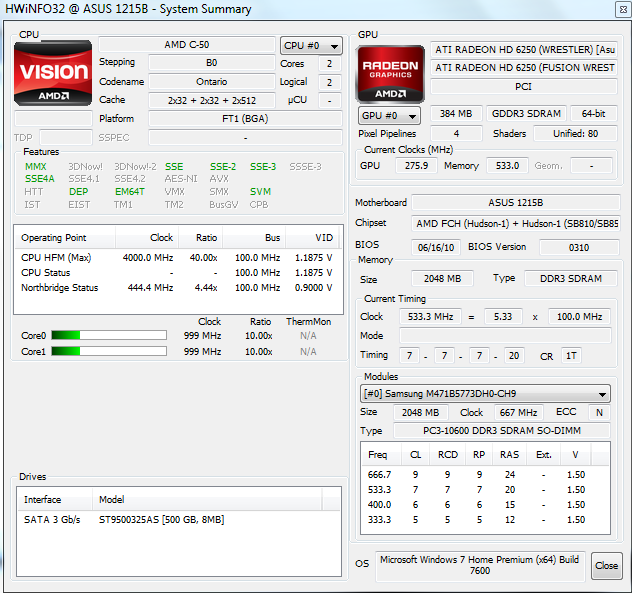
Task: Expand the Samsung M471B5773DH0-CH9 module dropdown
Action: 485,394
